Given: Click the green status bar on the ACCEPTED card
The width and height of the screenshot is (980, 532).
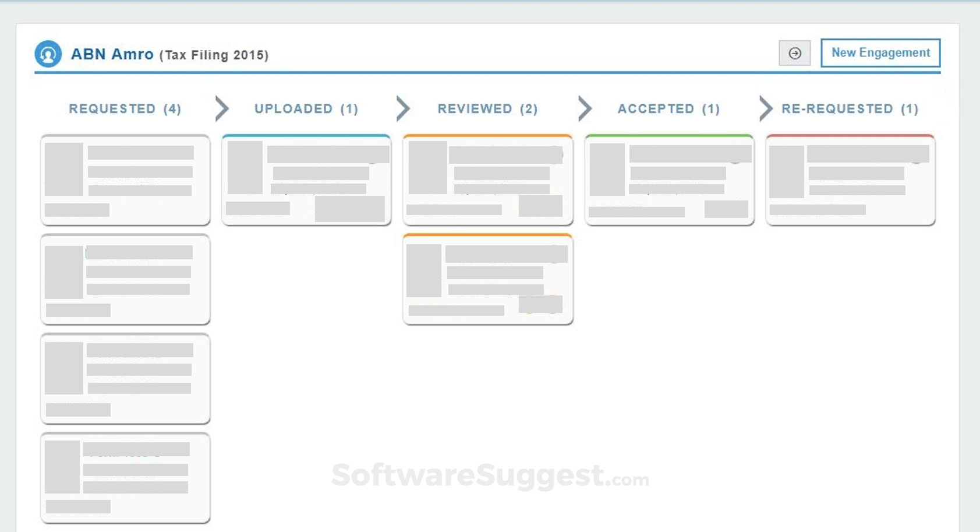Looking at the screenshot, I should pyautogui.click(x=668, y=135).
